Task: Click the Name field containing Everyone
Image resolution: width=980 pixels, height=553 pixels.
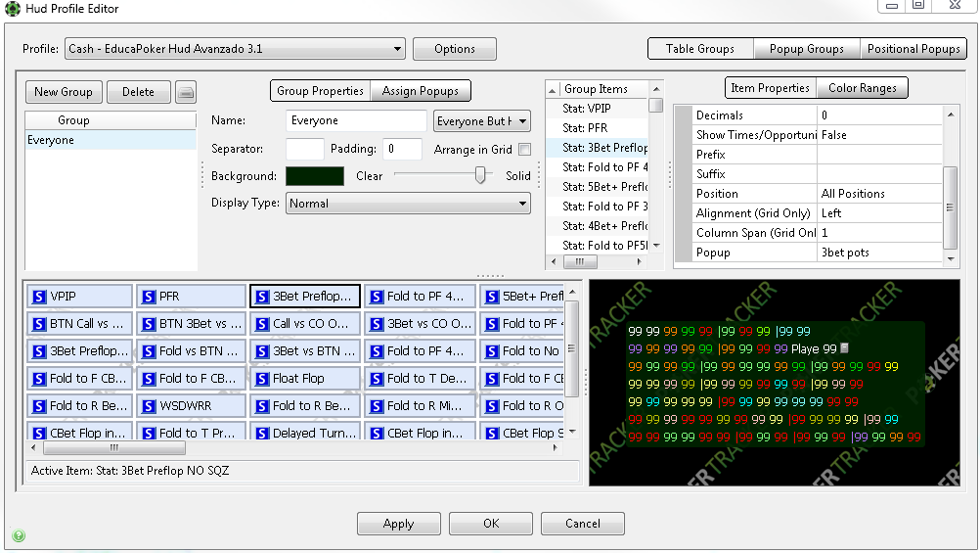Action: (x=356, y=120)
